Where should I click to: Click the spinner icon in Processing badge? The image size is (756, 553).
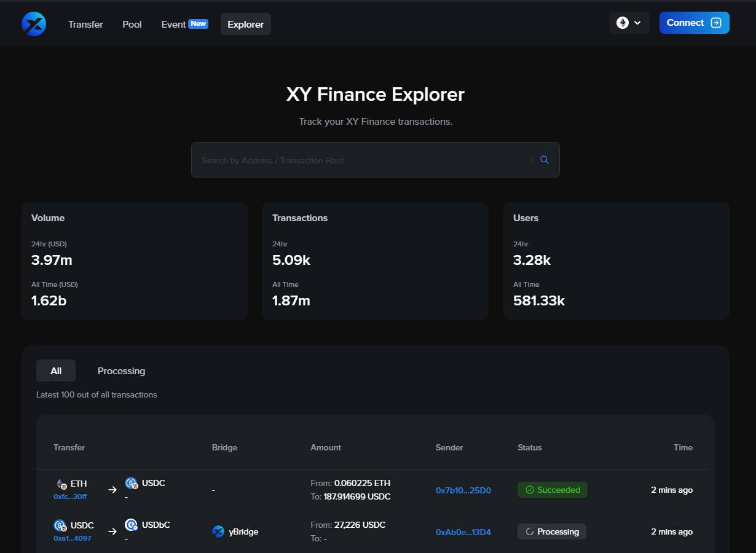click(530, 531)
